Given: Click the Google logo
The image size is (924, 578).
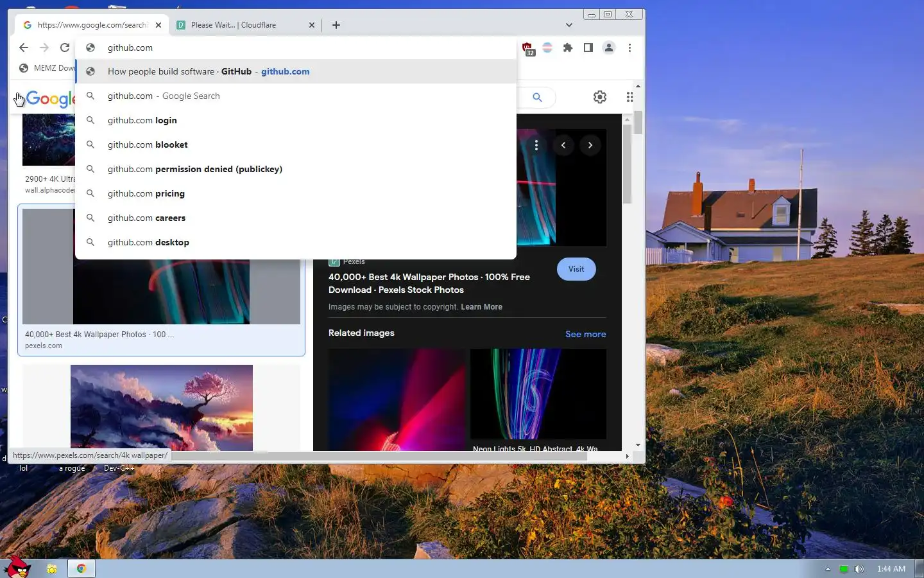Looking at the screenshot, I should click(x=51, y=98).
